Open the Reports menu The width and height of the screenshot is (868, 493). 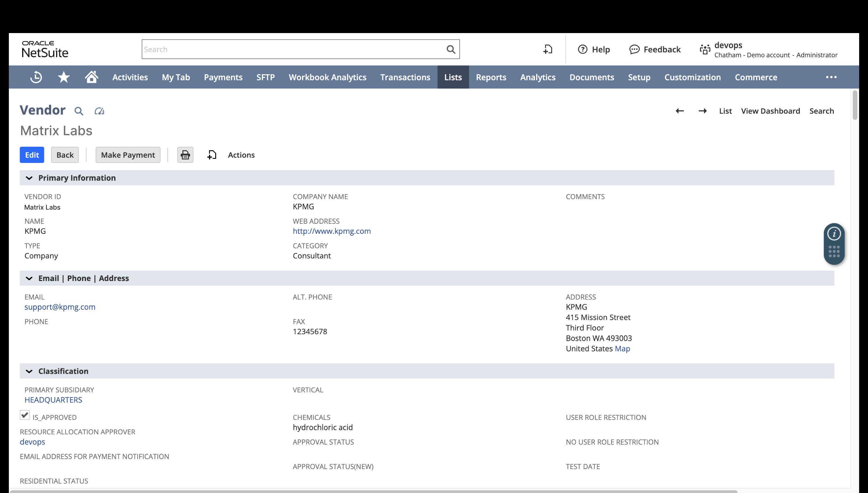491,77
